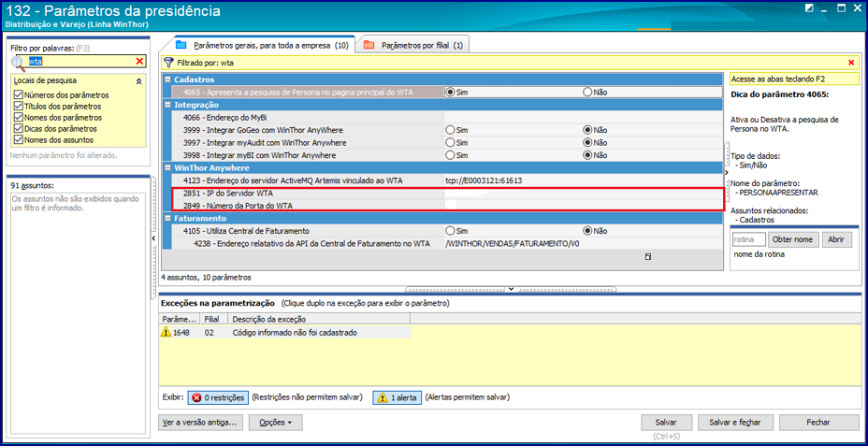Screen dimensions: 868x446
Task: Click the Salvar button
Action: click(666, 423)
